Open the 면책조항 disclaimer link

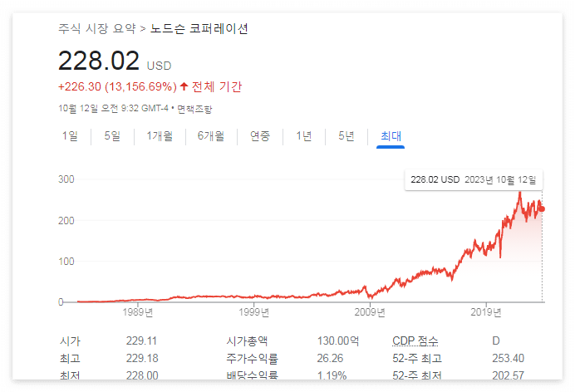[x=194, y=109]
